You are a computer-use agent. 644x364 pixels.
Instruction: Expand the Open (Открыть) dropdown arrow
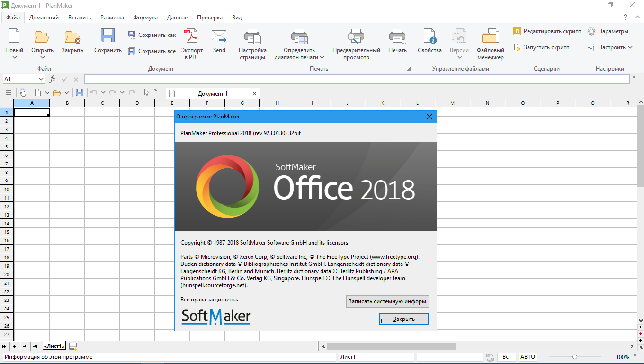tap(42, 58)
